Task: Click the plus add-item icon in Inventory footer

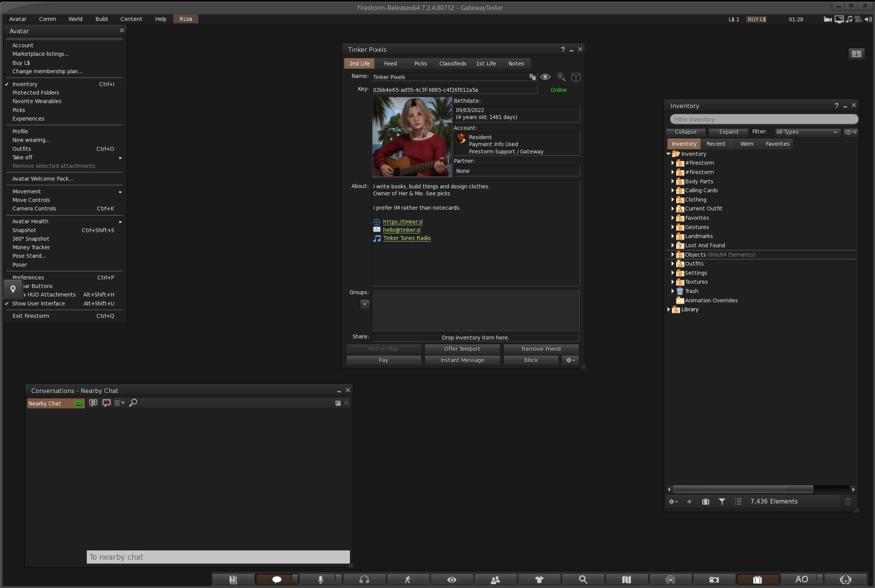Action: click(689, 501)
